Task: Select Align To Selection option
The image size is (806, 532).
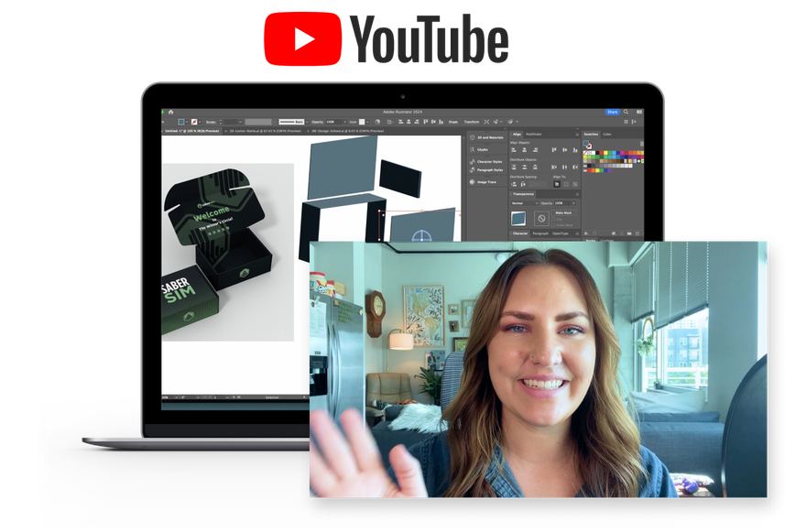Action: (566, 184)
